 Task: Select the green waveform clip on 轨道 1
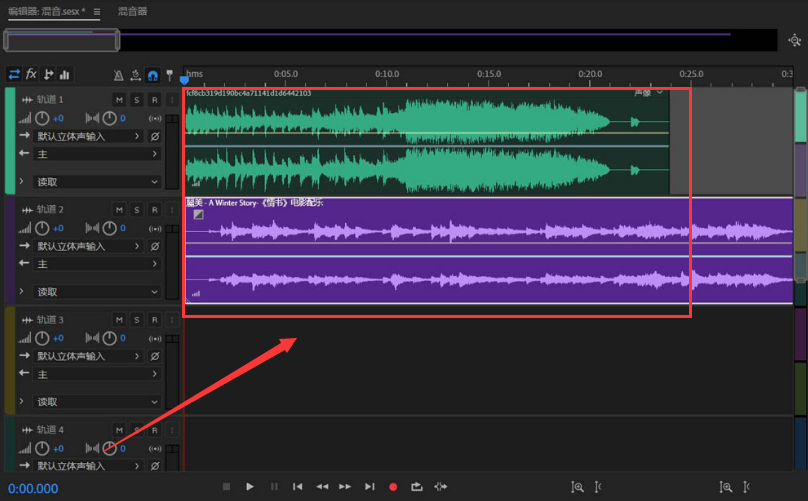click(427, 142)
